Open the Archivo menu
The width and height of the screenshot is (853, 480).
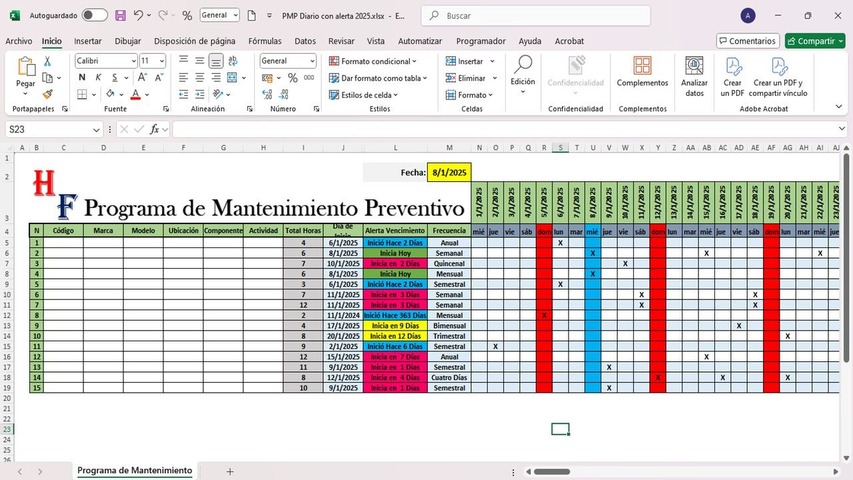coord(18,41)
